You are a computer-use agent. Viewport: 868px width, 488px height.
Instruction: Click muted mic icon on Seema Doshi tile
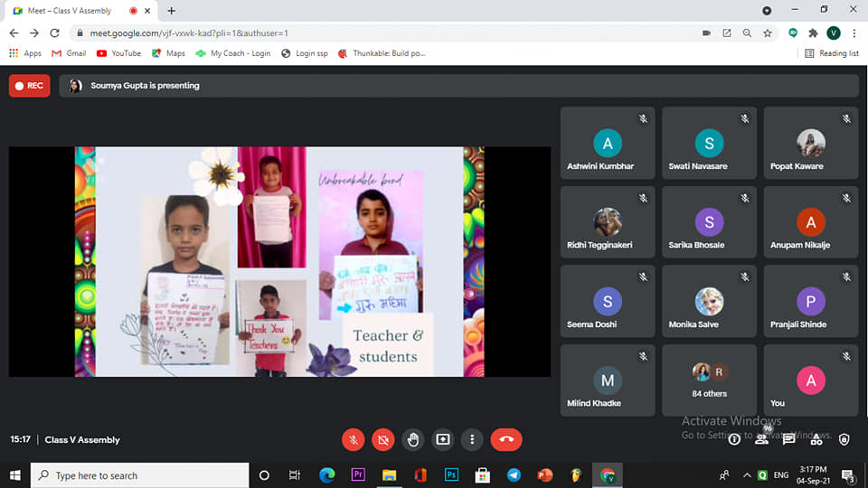coord(643,277)
